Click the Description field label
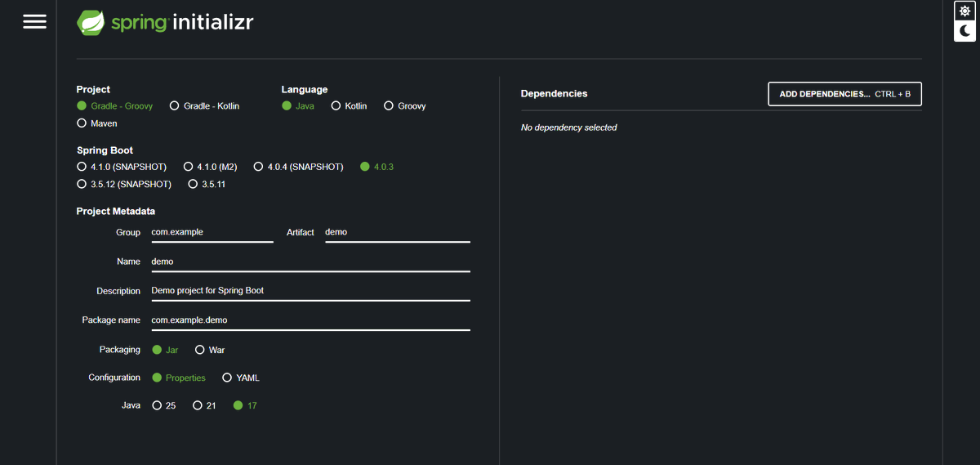 pos(119,291)
